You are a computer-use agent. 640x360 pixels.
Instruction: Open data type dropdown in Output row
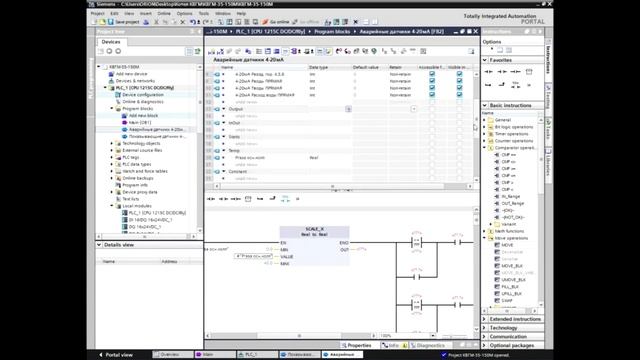(348, 109)
